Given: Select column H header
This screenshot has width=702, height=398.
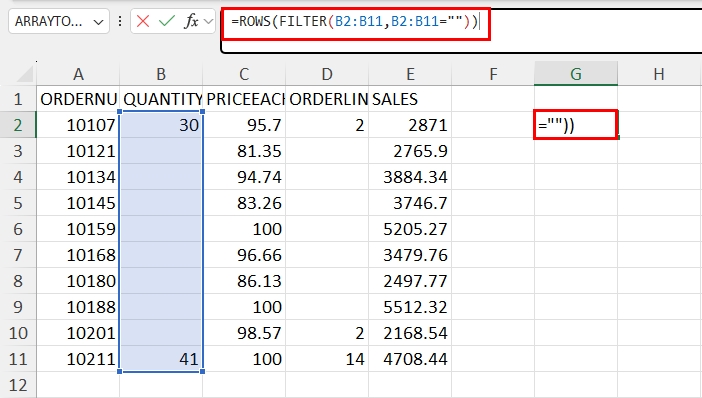Looking at the screenshot, I should [659, 74].
